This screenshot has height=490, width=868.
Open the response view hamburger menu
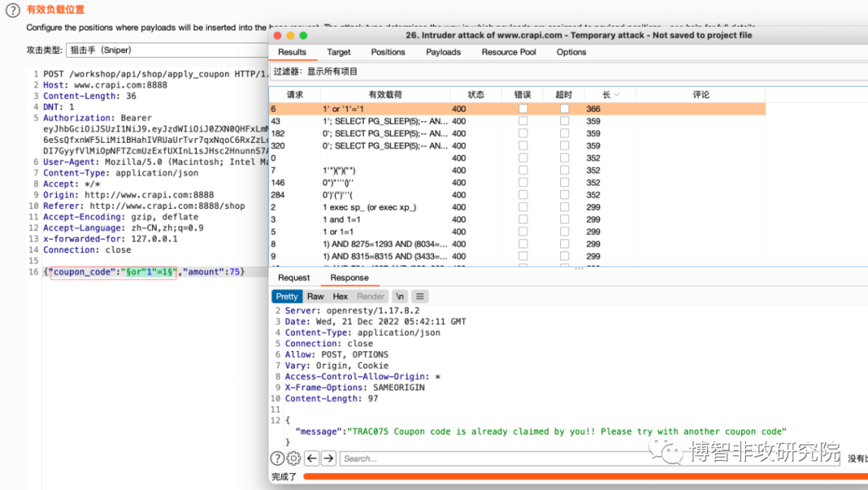tap(420, 296)
